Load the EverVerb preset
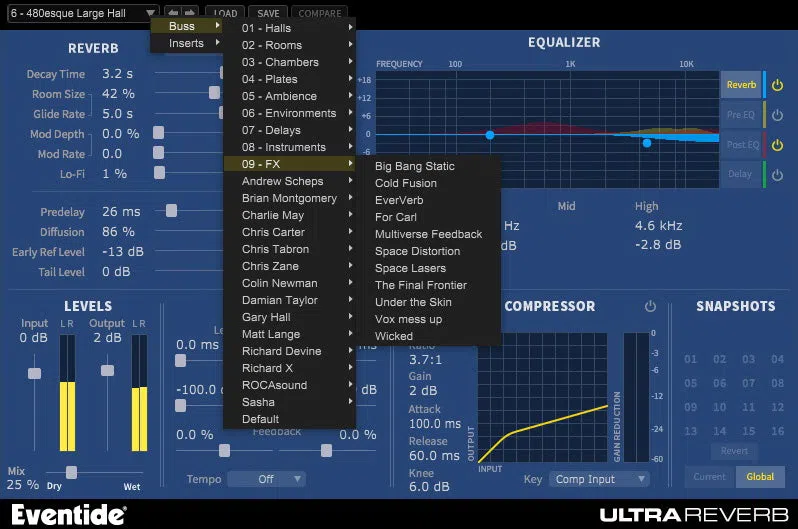This screenshot has height=529, width=798. click(x=428, y=200)
